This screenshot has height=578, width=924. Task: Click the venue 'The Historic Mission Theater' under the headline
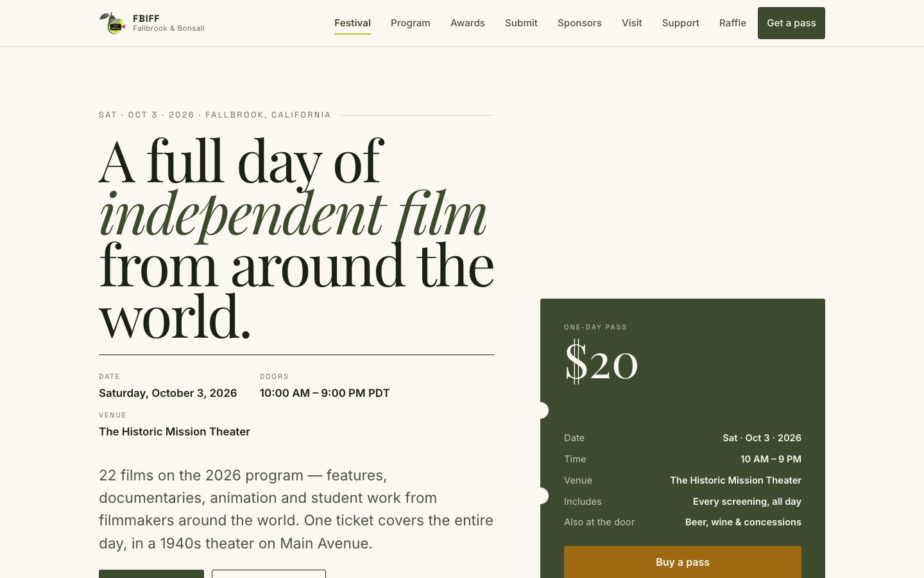pos(175,432)
